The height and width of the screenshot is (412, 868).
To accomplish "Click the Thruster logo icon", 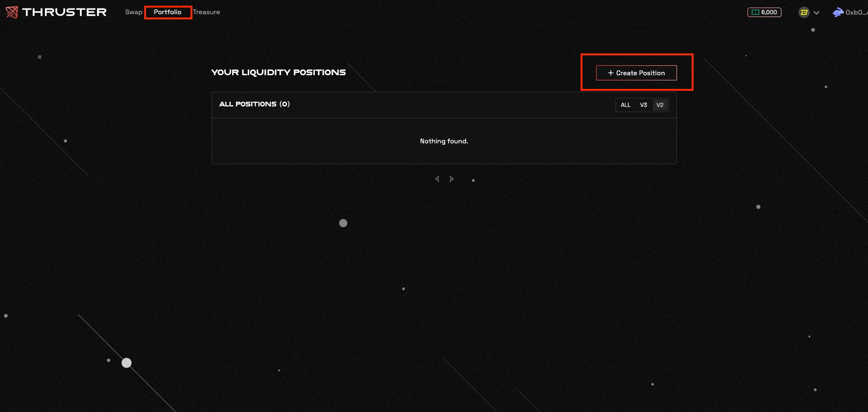I will pos(12,12).
